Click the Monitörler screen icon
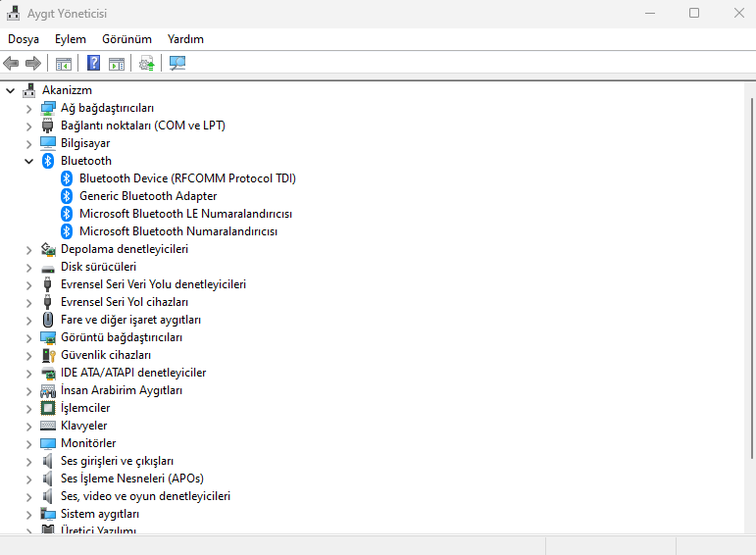 tap(48, 443)
